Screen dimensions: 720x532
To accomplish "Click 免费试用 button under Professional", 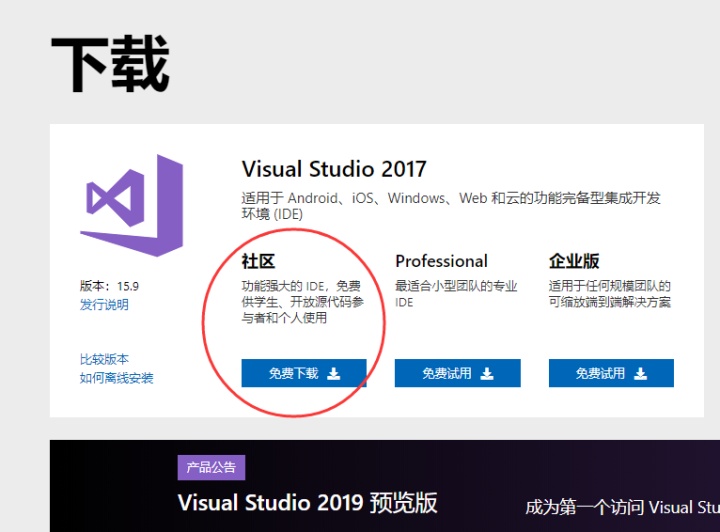I will (x=457, y=373).
